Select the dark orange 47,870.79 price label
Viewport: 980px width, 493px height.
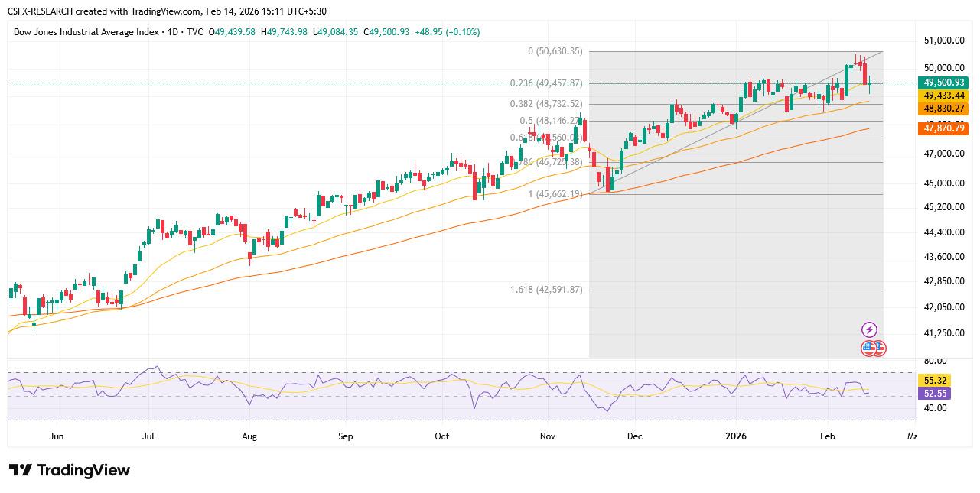pyautogui.click(x=945, y=129)
